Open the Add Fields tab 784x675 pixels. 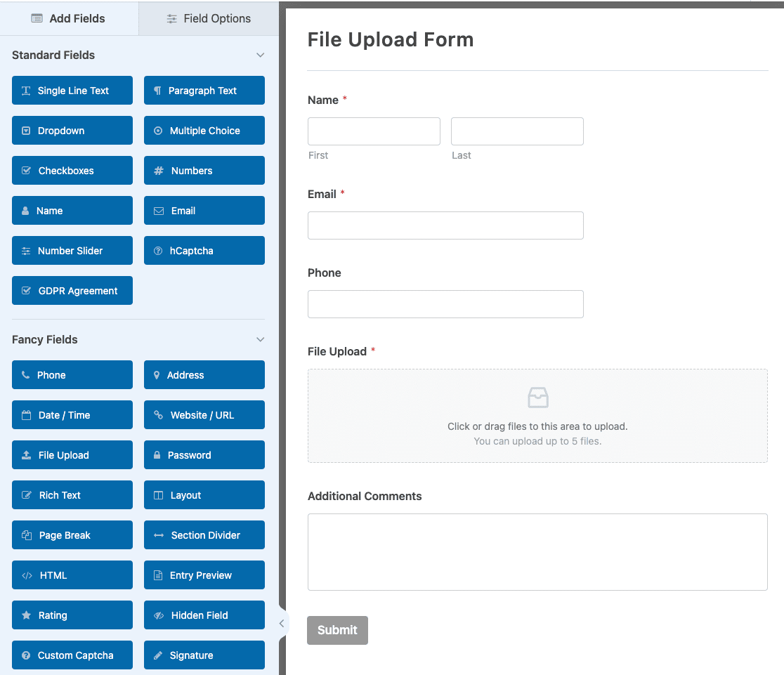pyautogui.click(x=69, y=19)
